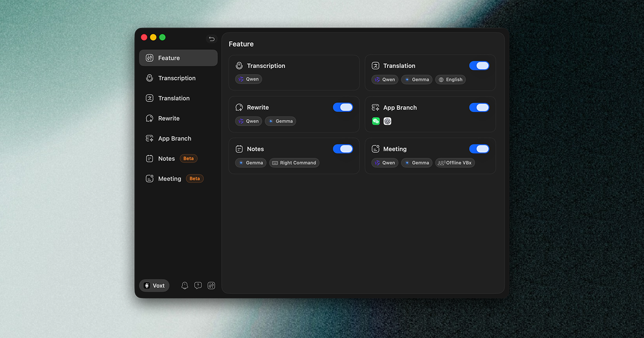This screenshot has height=338, width=644.
Task: Click the Offline VBx tag in Meeting card
Action: point(455,163)
